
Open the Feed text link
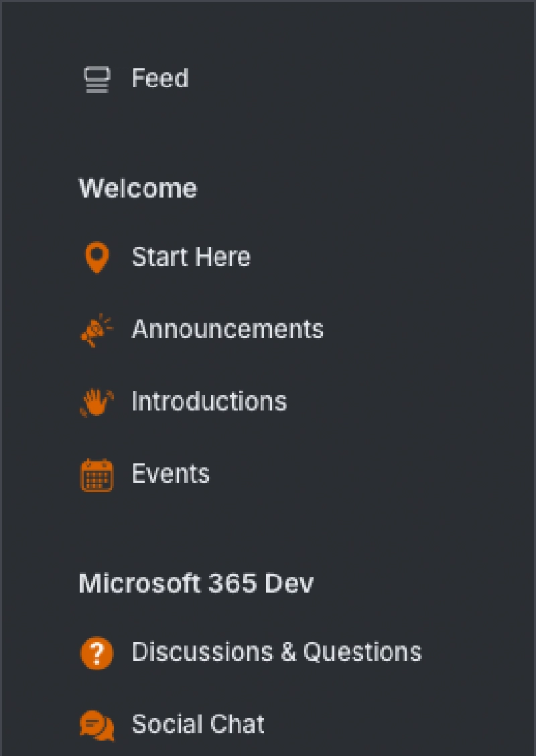(160, 78)
